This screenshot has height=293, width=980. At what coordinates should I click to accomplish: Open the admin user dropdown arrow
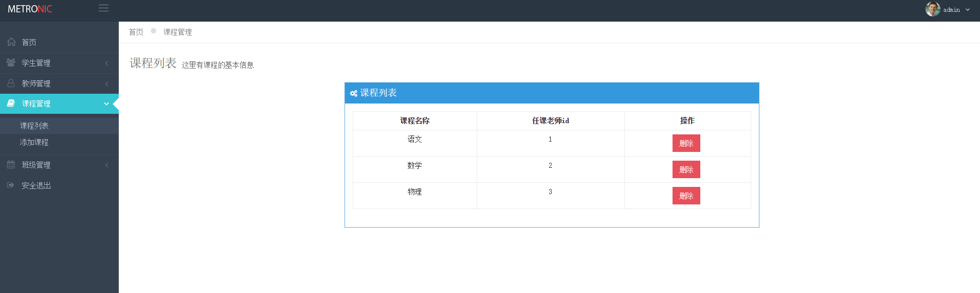pos(968,9)
